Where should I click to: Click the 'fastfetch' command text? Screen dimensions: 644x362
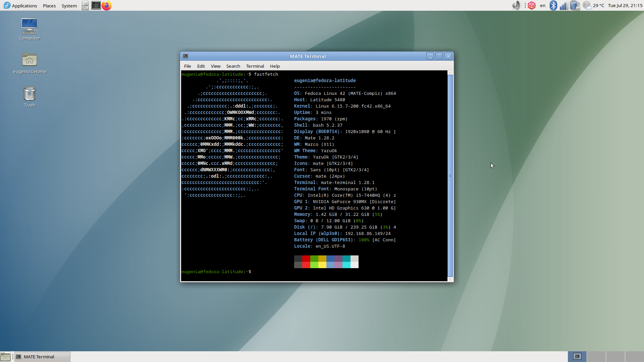[266, 74]
